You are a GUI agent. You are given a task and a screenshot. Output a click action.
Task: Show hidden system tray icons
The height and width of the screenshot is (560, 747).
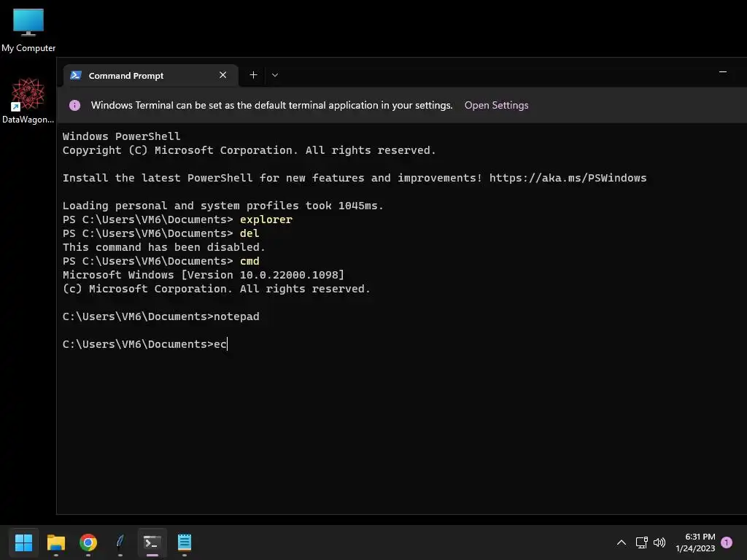(622, 542)
